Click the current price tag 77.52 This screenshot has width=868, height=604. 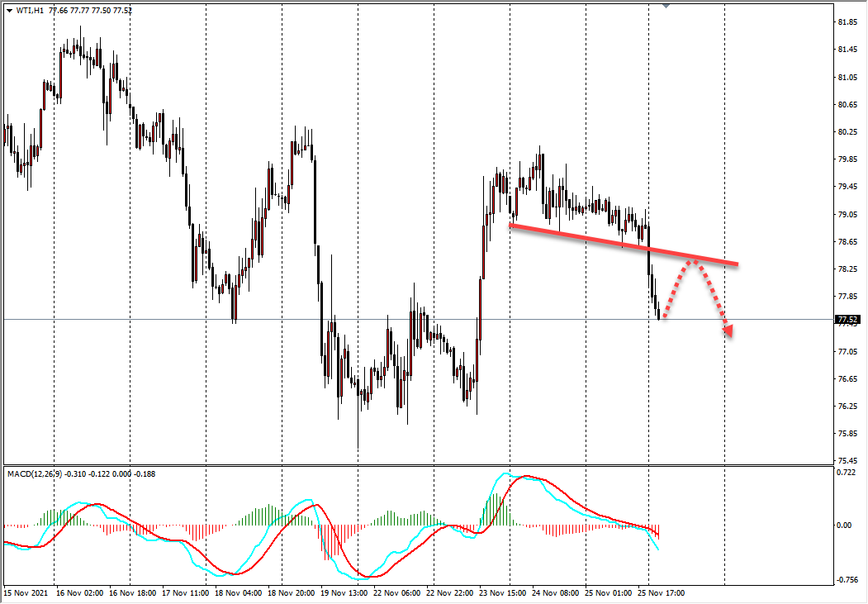[x=847, y=320]
